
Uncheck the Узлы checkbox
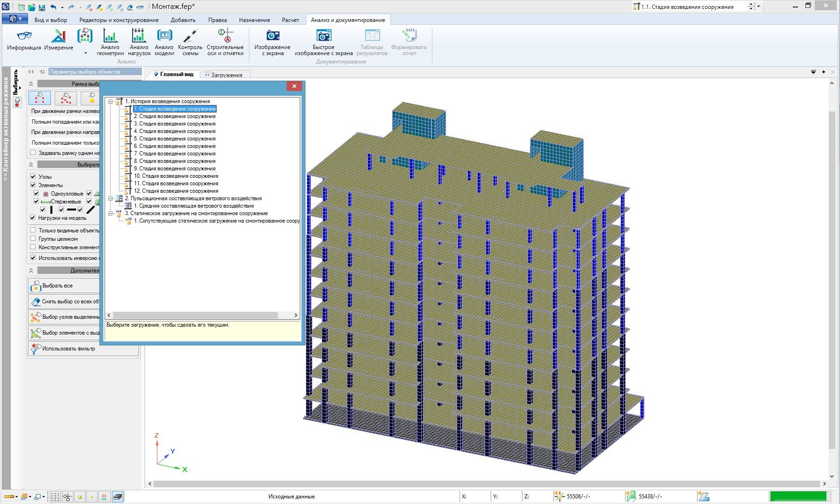coord(33,176)
